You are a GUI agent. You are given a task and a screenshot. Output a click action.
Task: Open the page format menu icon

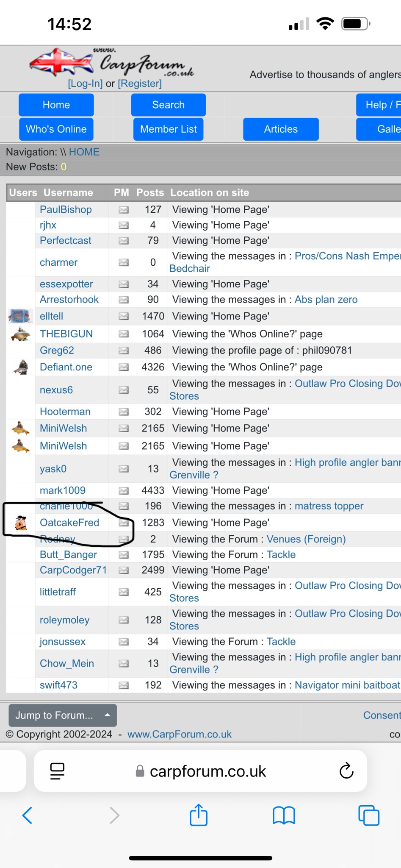[x=58, y=771]
